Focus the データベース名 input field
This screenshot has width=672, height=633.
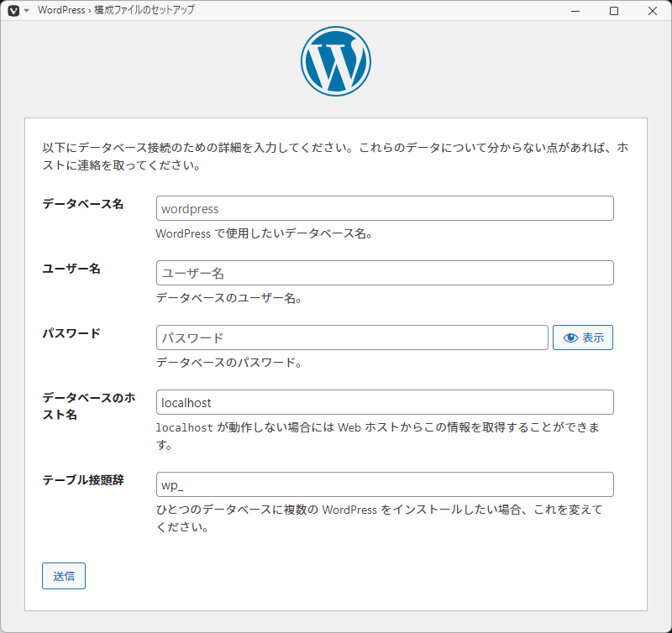click(x=385, y=208)
